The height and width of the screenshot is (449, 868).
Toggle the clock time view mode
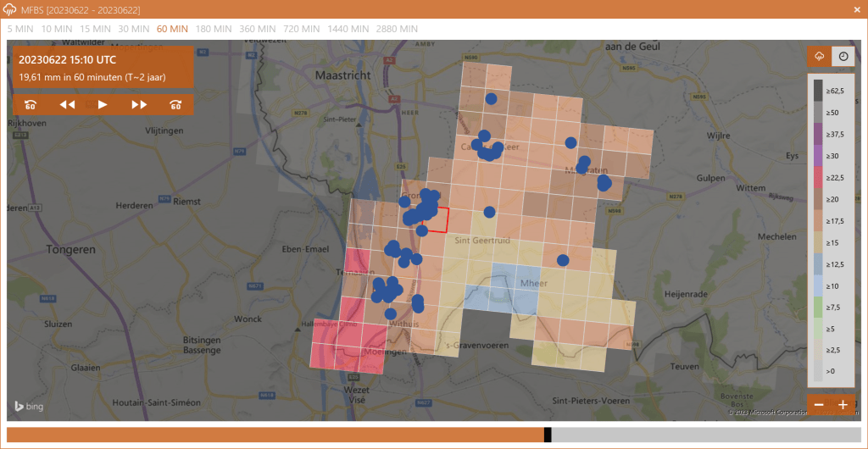click(843, 57)
